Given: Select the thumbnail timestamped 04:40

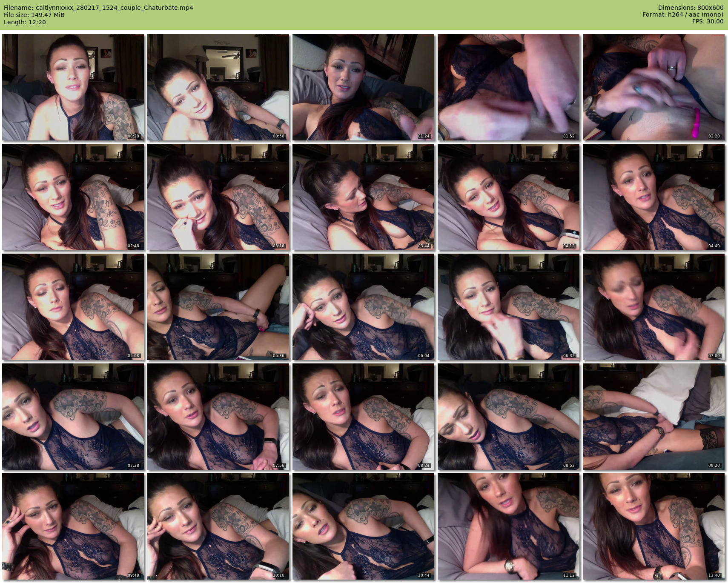Looking at the screenshot, I should point(653,197).
